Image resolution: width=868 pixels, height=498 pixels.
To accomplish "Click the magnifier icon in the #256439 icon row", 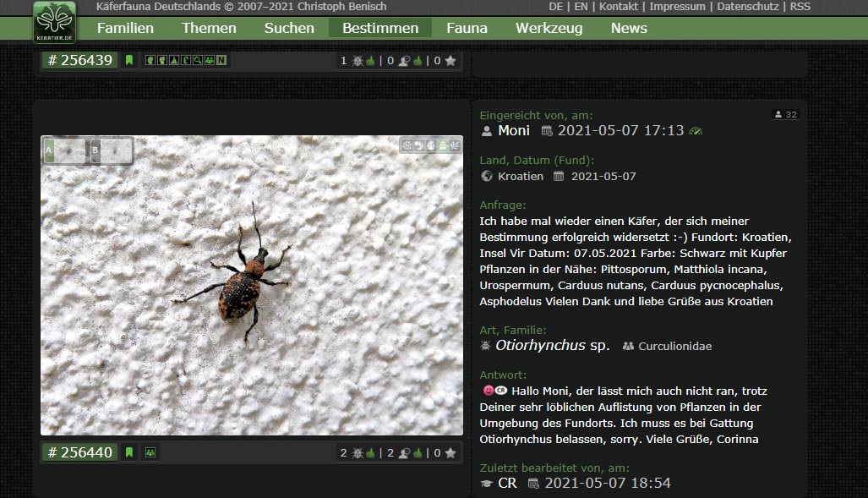I will [198, 60].
